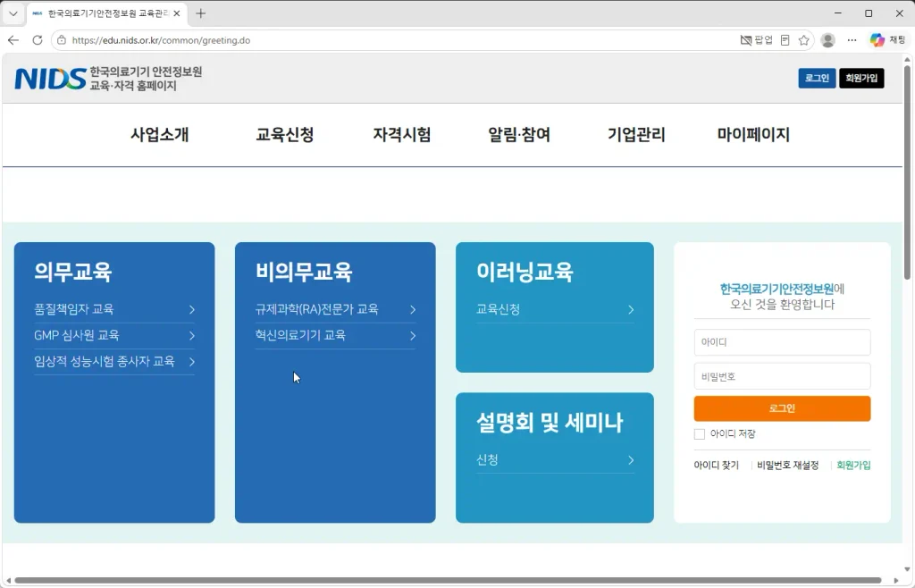Close the 한국의료기기안전정보원 tab
Viewport: 915px width, 588px height.
tap(177, 13)
